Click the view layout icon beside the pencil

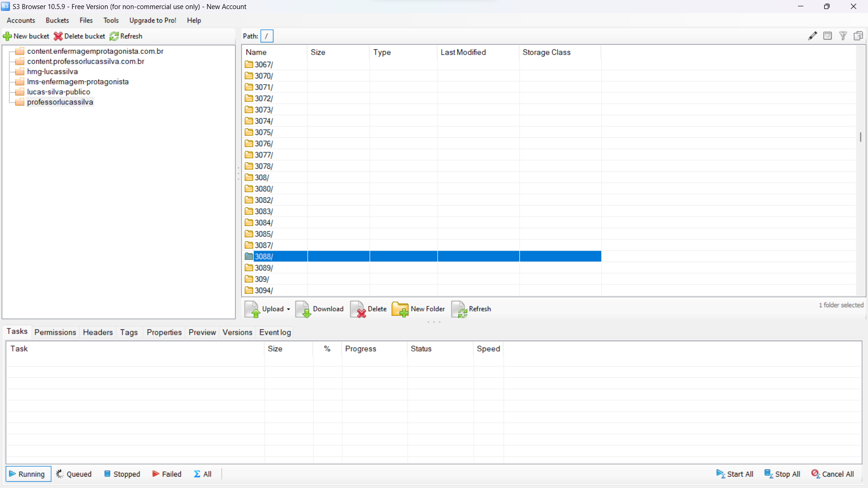tap(827, 36)
